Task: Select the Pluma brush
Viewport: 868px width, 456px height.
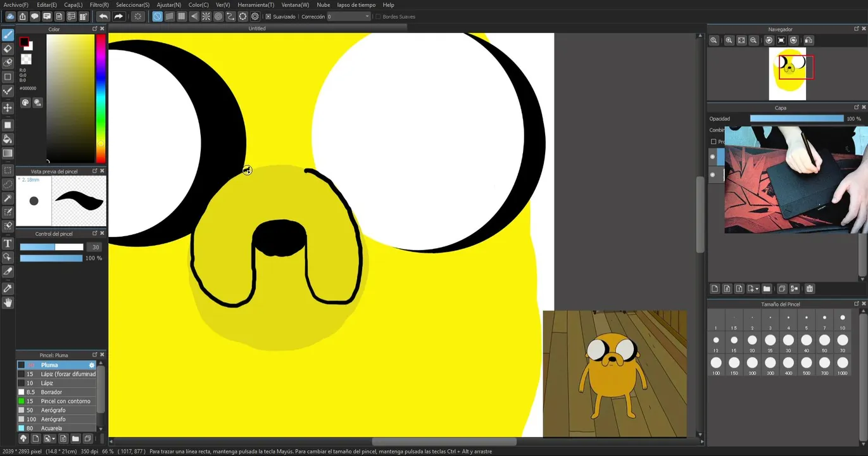Action: click(x=56, y=365)
